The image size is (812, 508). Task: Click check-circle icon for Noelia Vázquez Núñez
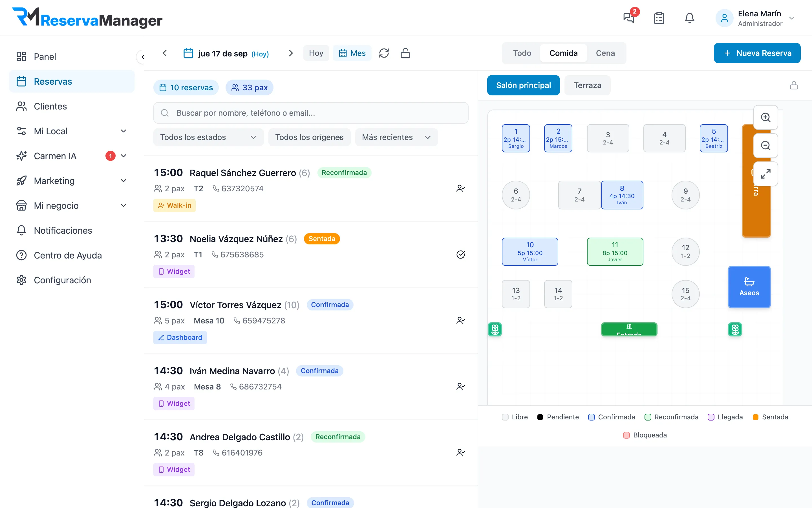(x=460, y=255)
